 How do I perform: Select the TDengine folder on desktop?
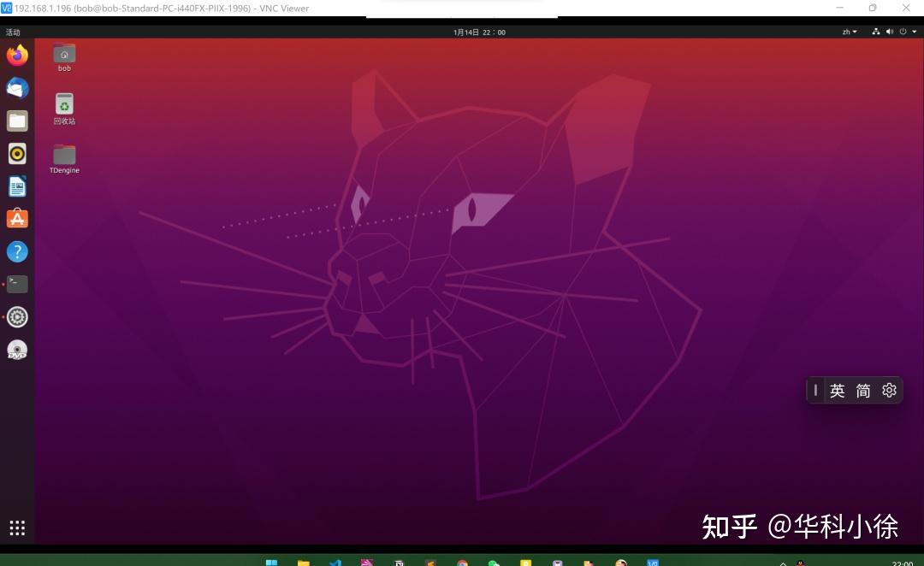(x=64, y=159)
